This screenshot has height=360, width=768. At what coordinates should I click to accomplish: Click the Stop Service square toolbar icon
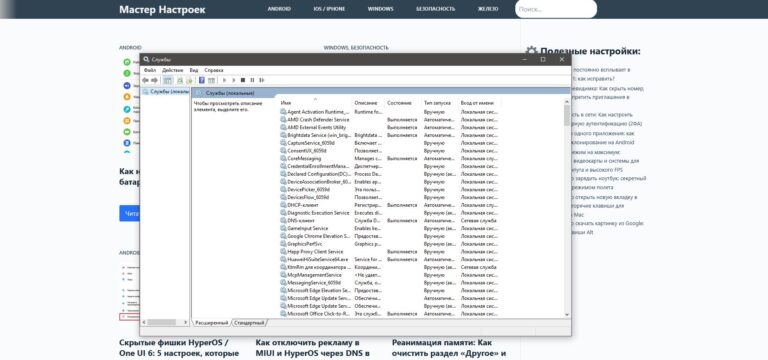(x=242, y=80)
